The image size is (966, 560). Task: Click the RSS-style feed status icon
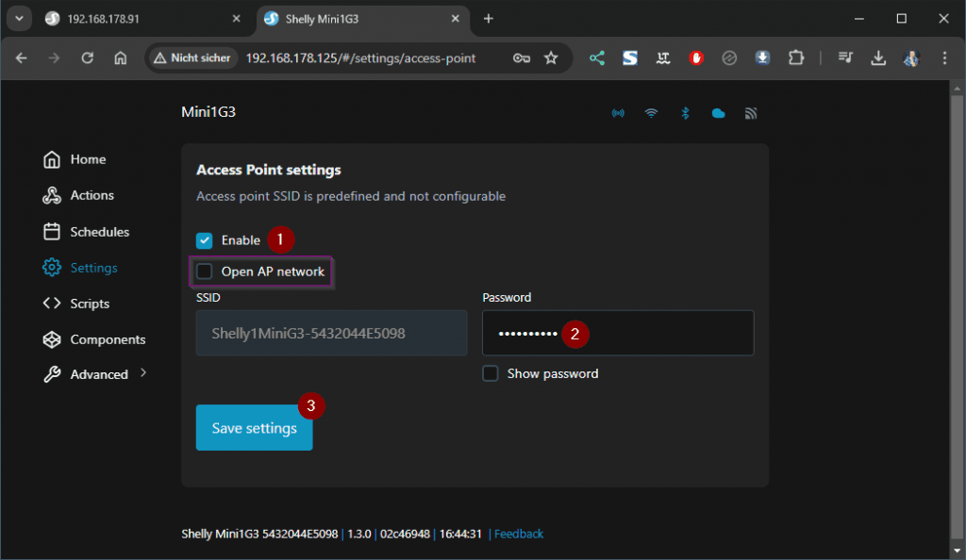[x=751, y=113]
